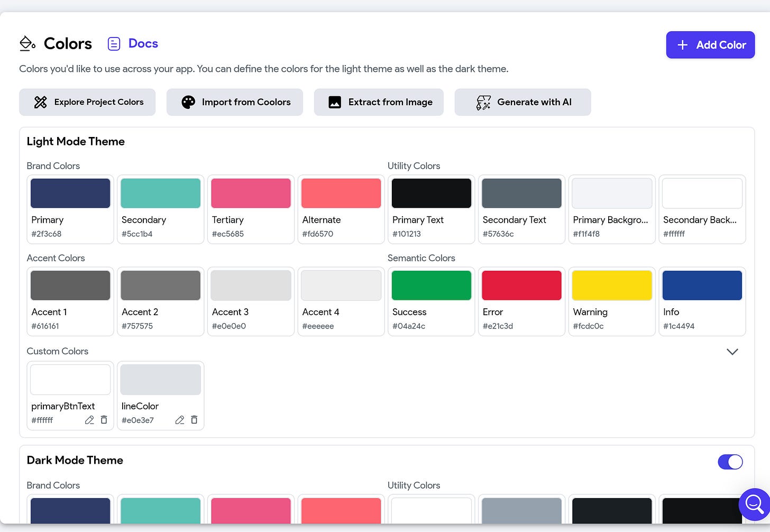This screenshot has width=770, height=532.
Task: Click the Add Color button
Action: pyautogui.click(x=710, y=45)
